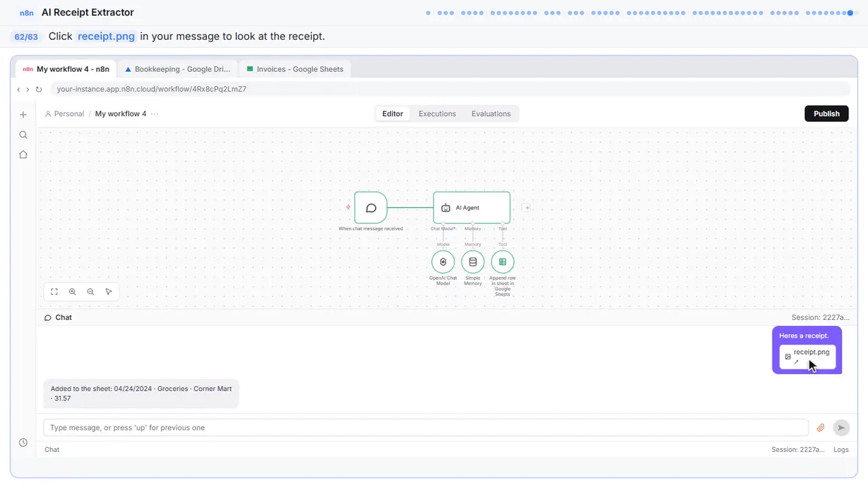Go back in the browser
This screenshot has height=488, width=868.
pos(18,89)
